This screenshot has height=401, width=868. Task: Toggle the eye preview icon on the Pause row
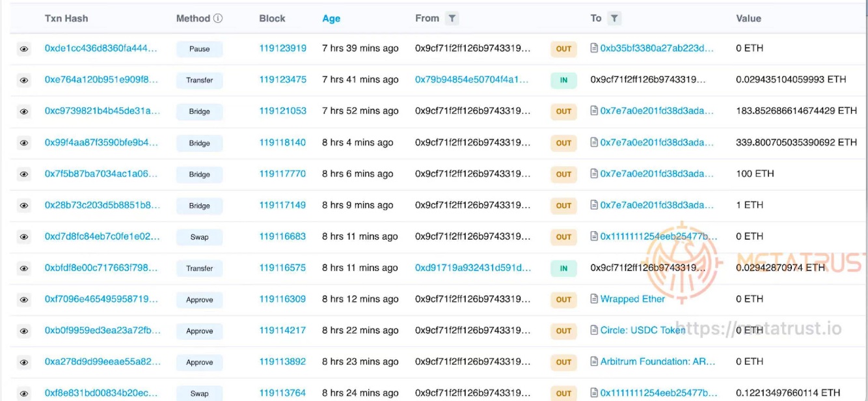pyautogui.click(x=24, y=48)
